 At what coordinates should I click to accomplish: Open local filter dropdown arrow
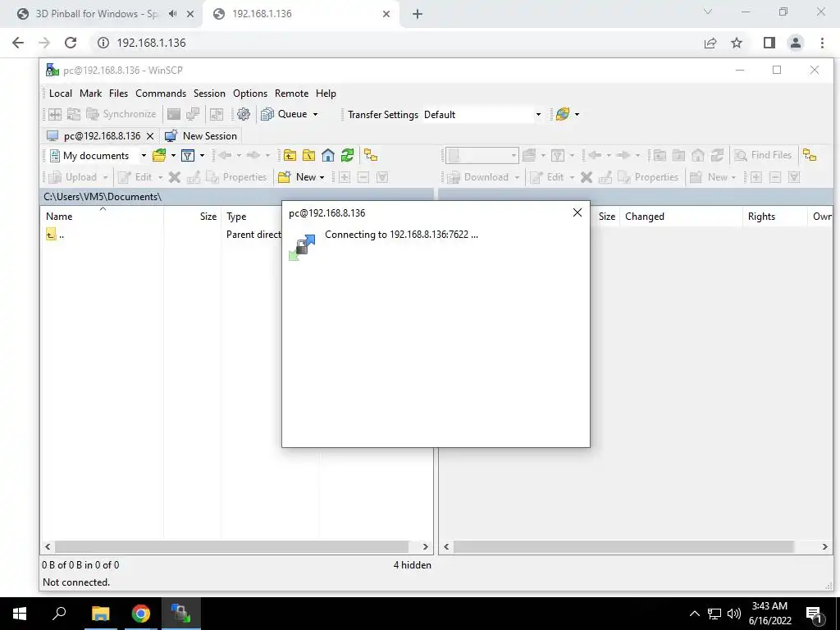coord(202,155)
